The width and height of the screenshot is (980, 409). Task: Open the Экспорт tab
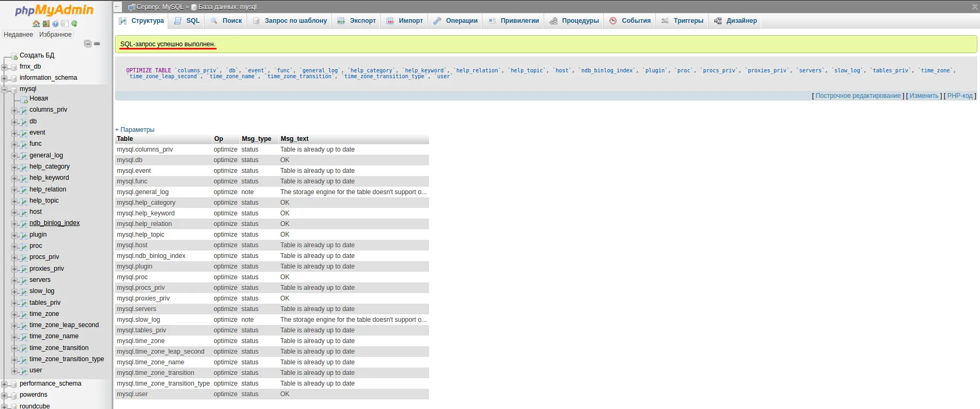point(357,21)
